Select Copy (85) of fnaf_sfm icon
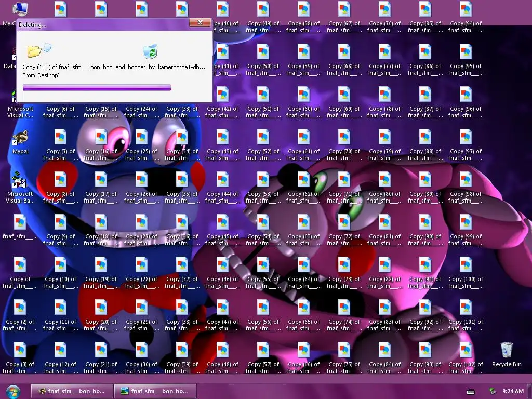 coord(425,17)
